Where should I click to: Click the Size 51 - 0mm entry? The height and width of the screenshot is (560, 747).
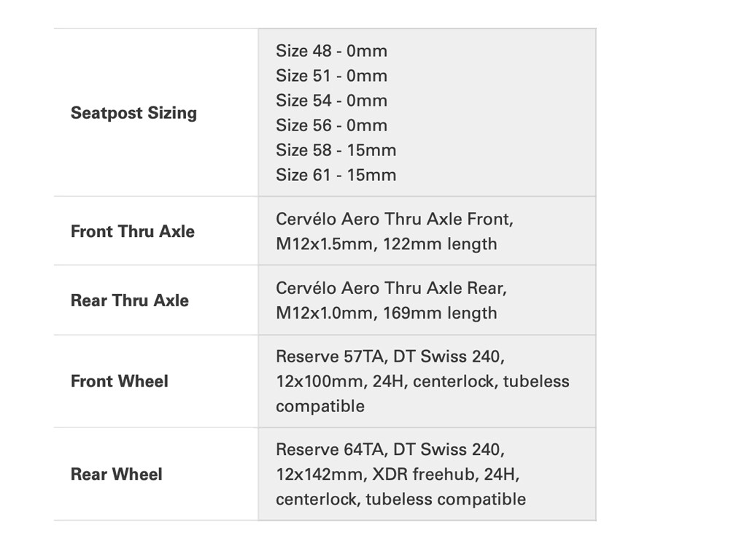331,76
